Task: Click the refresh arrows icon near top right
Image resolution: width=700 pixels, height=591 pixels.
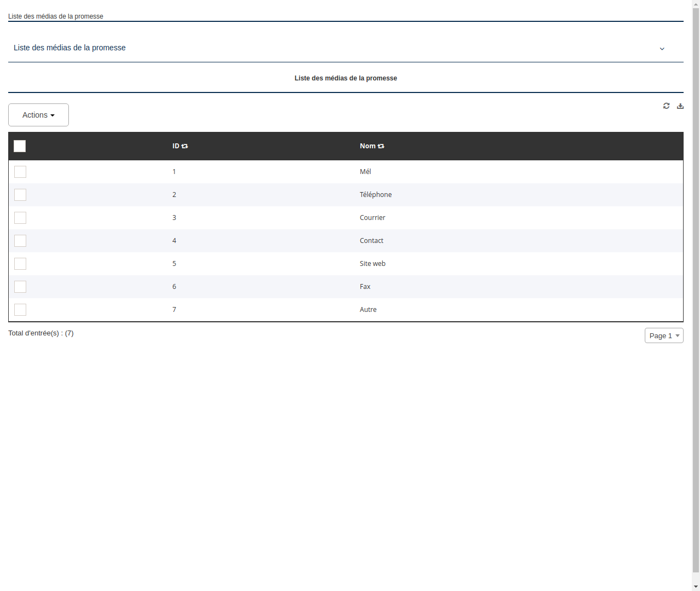Action: tap(666, 106)
